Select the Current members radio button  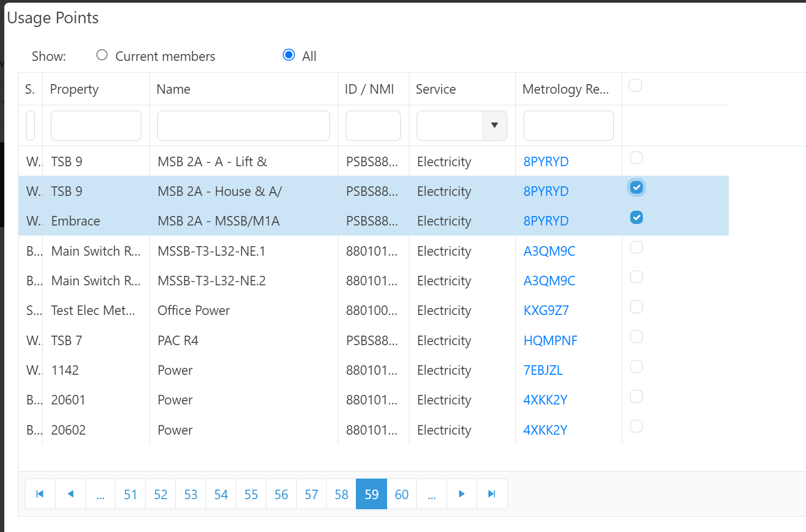[x=102, y=55]
